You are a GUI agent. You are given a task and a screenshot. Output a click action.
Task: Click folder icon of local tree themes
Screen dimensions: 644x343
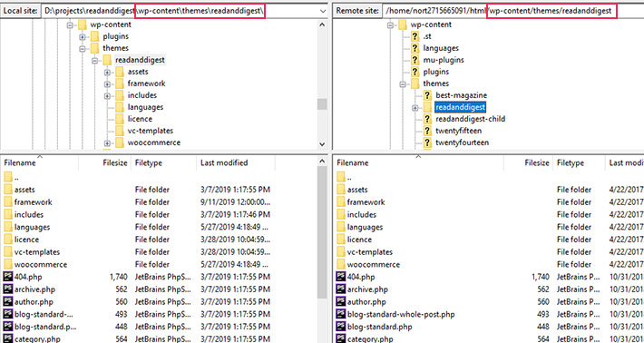coord(94,48)
